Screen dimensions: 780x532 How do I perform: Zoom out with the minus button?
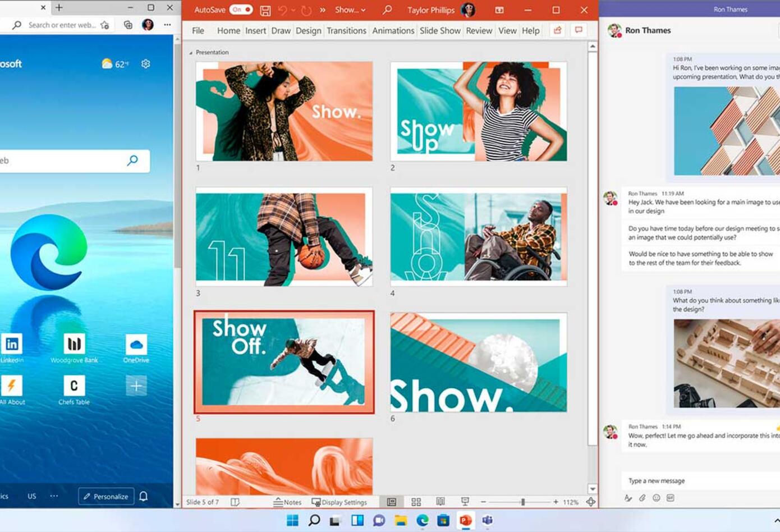point(483,502)
